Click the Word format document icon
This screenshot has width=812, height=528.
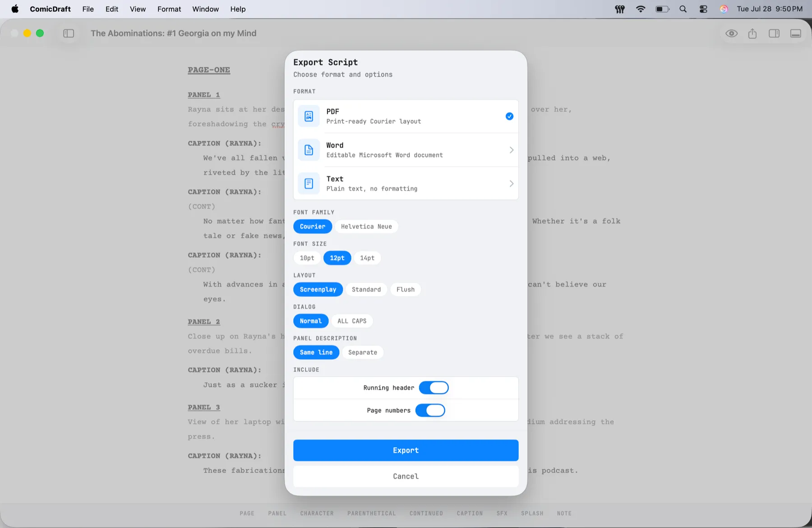[309, 150]
